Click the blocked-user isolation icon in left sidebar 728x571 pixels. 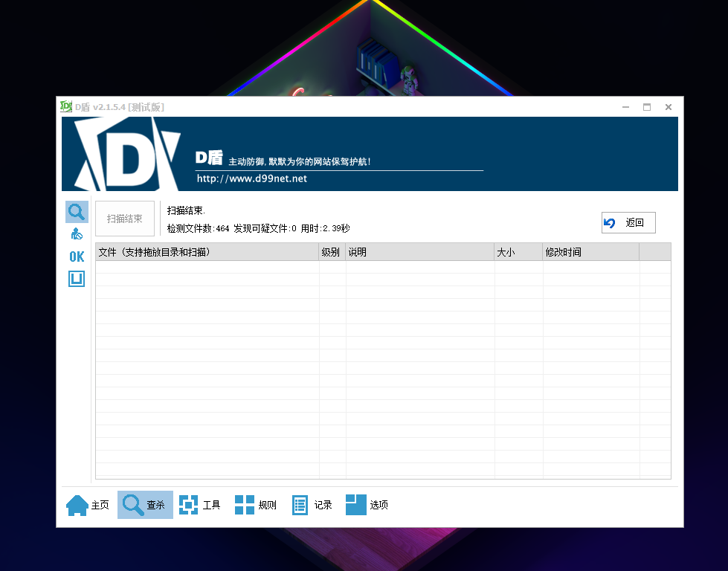[x=76, y=233]
